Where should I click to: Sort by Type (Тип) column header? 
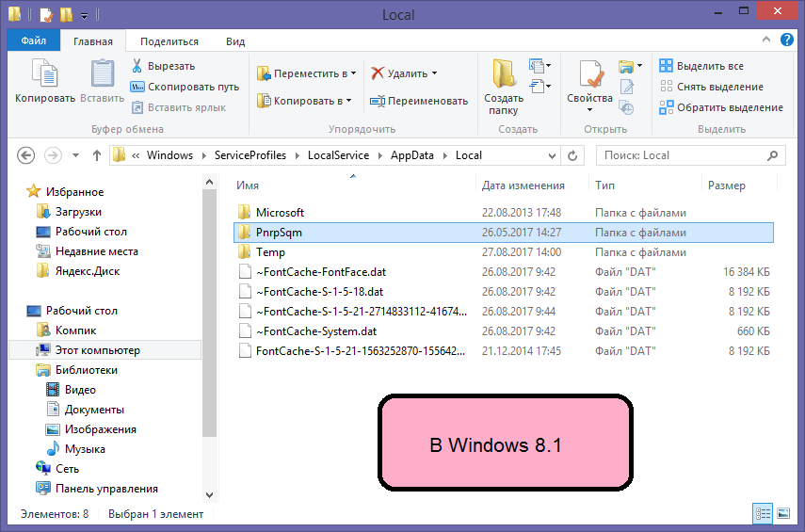click(x=645, y=185)
